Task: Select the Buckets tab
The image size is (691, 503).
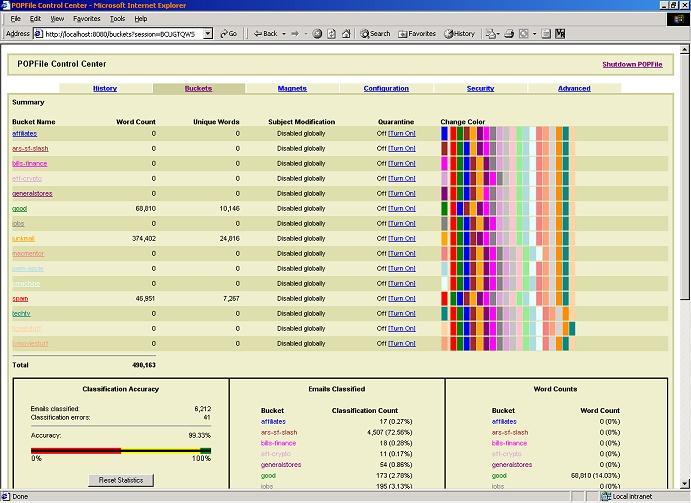Action: tap(198, 88)
